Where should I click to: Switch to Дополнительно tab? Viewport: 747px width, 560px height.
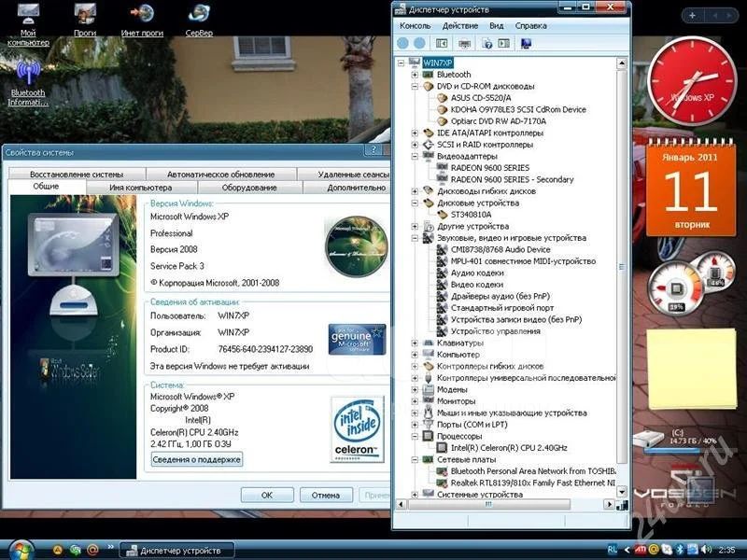pyautogui.click(x=346, y=188)
